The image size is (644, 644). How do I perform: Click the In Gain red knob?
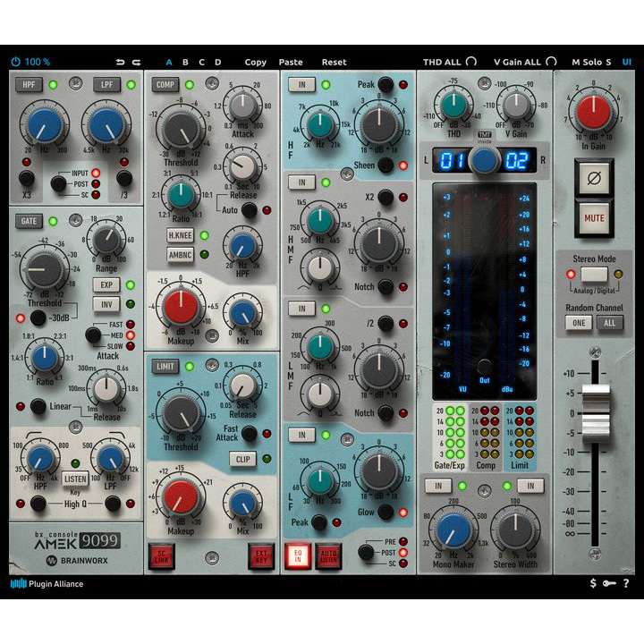594,111
